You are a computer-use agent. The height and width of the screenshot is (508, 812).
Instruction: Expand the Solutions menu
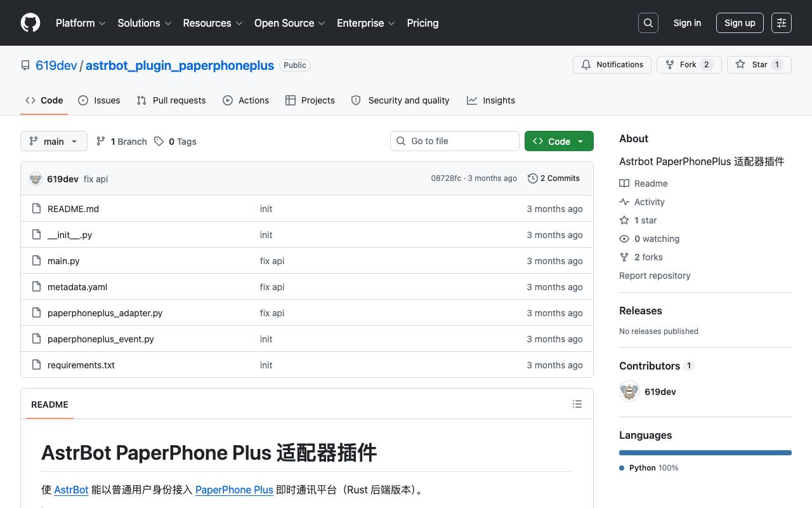click(145, 23)
